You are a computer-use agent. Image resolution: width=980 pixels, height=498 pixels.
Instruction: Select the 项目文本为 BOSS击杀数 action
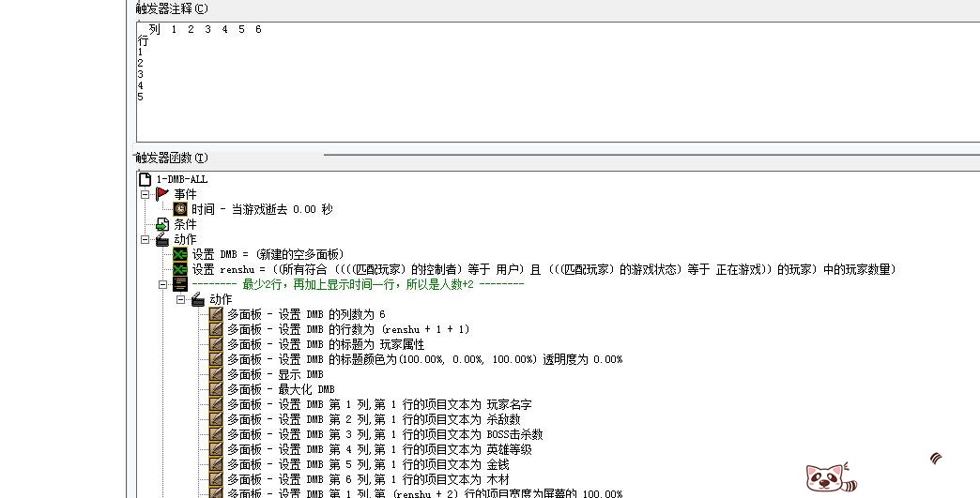point(385,434)
